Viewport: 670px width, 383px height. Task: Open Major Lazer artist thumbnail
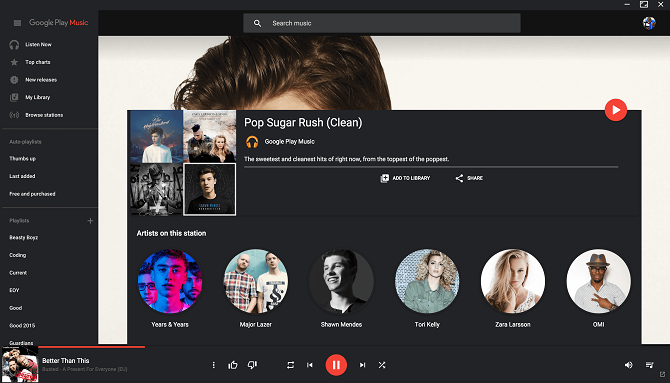coord(256,281)
